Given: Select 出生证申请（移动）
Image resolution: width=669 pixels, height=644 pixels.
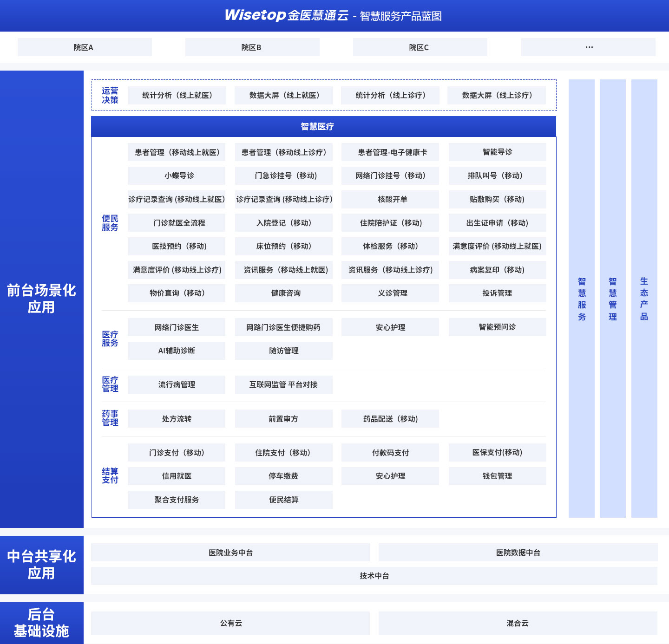Looking at the screenshot, I should [498, 223].
